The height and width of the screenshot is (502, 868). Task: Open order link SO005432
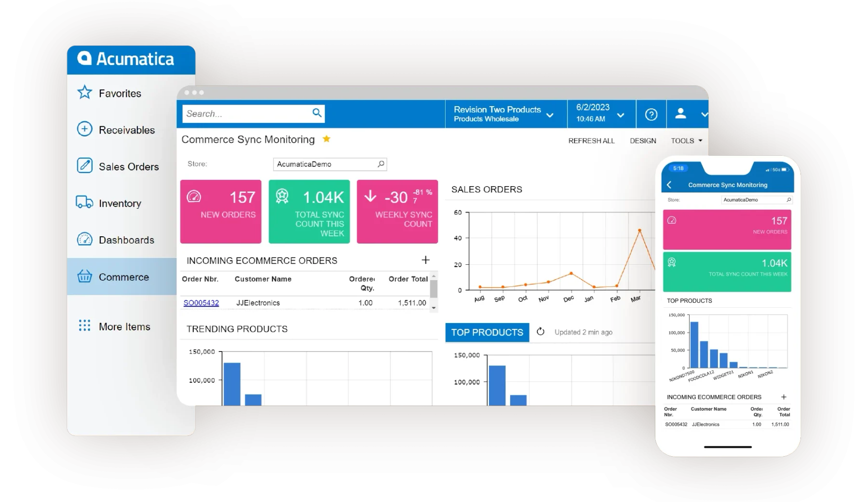click(x=201, y=303)
